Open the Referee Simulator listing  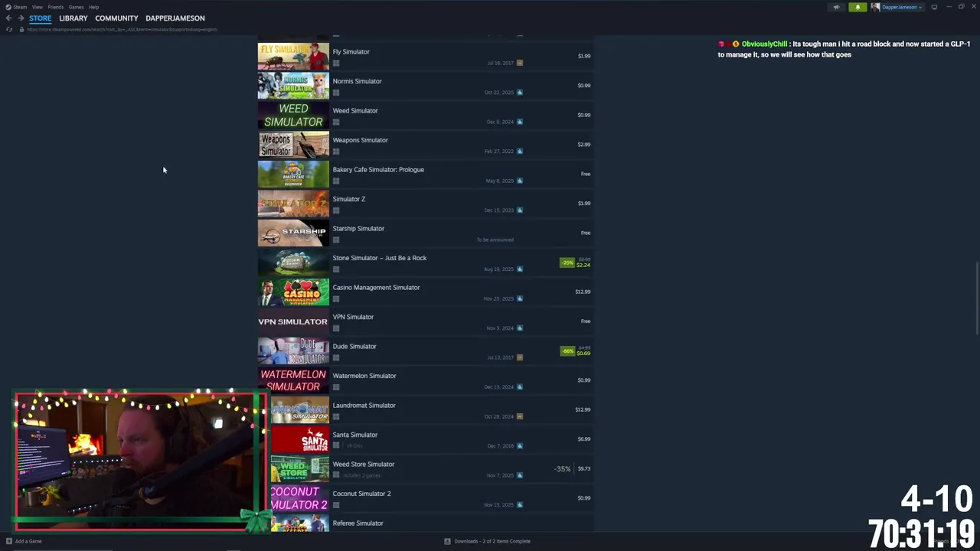point(425,524)
